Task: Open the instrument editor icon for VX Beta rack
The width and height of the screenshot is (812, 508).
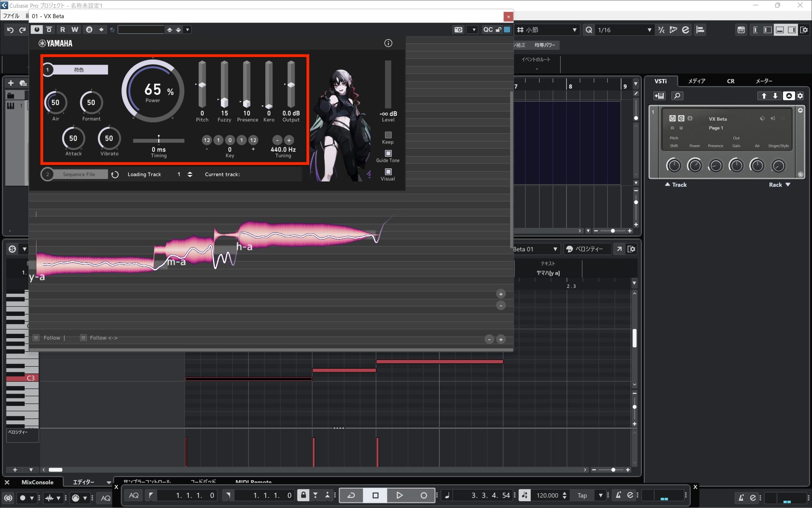Action: click(x=681, y=118)
